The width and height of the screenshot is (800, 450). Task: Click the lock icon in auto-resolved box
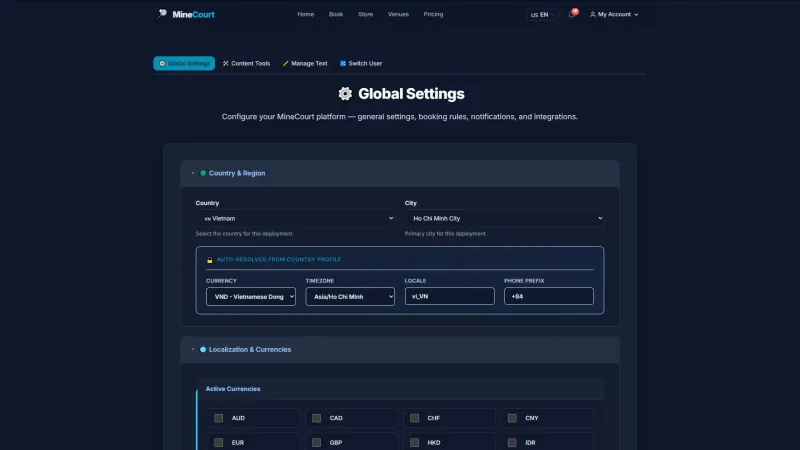[209, 260]
